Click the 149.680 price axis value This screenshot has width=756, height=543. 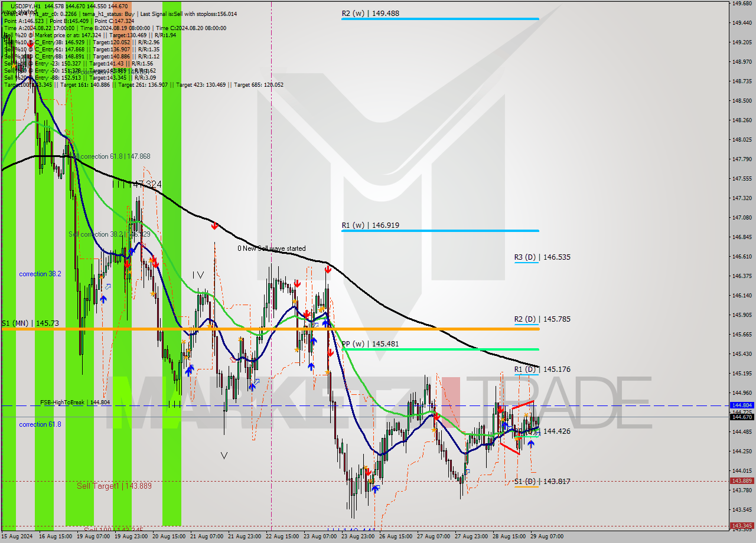742,4
